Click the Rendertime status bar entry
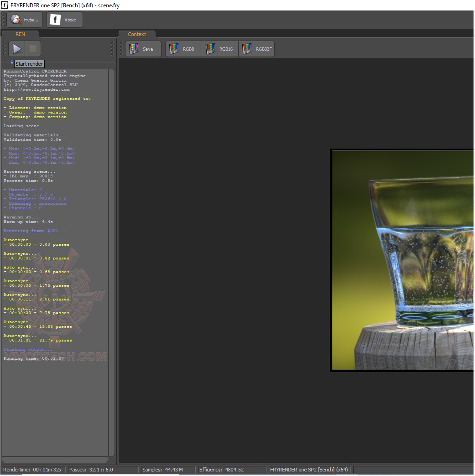 coord(32,470)
